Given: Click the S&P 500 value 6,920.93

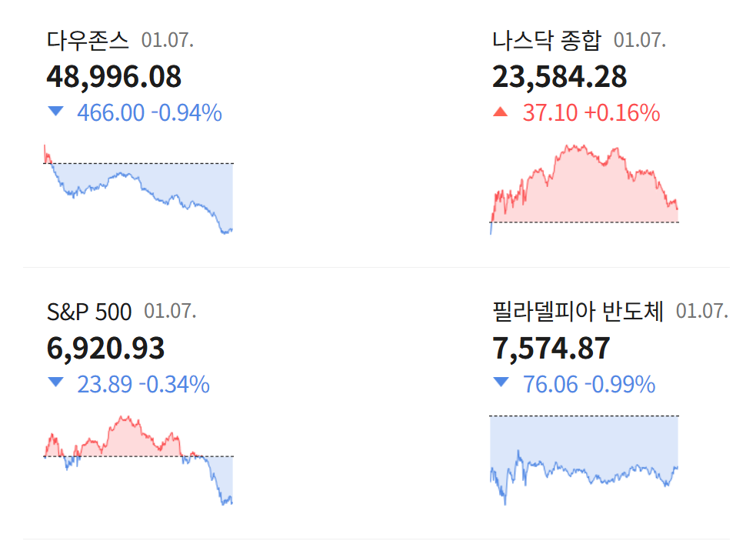Looking at the screenshot, I should coord(105,348).
